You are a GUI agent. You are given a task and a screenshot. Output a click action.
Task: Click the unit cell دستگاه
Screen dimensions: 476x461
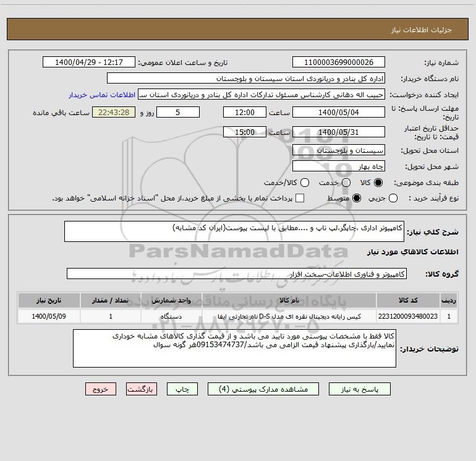pyautogui.click(x=171, y=316)
